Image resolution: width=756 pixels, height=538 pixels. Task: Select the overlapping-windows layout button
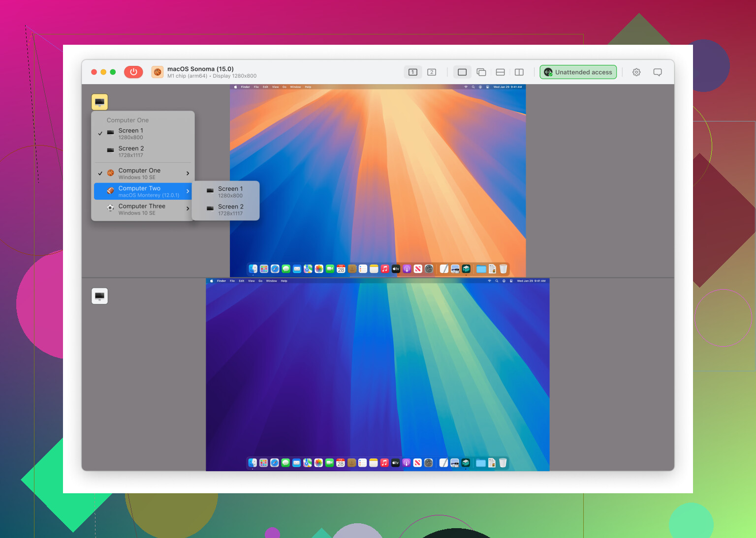pos(481,72)
